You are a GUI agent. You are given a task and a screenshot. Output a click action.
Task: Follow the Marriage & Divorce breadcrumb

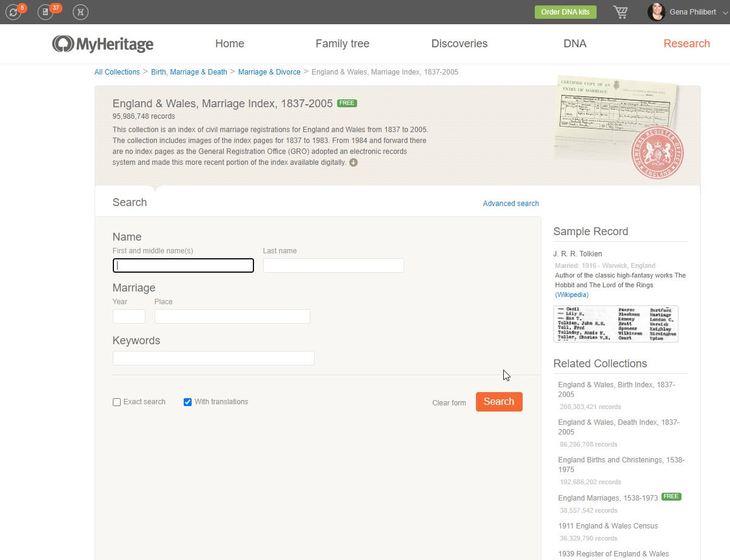[x=269, y=72]
